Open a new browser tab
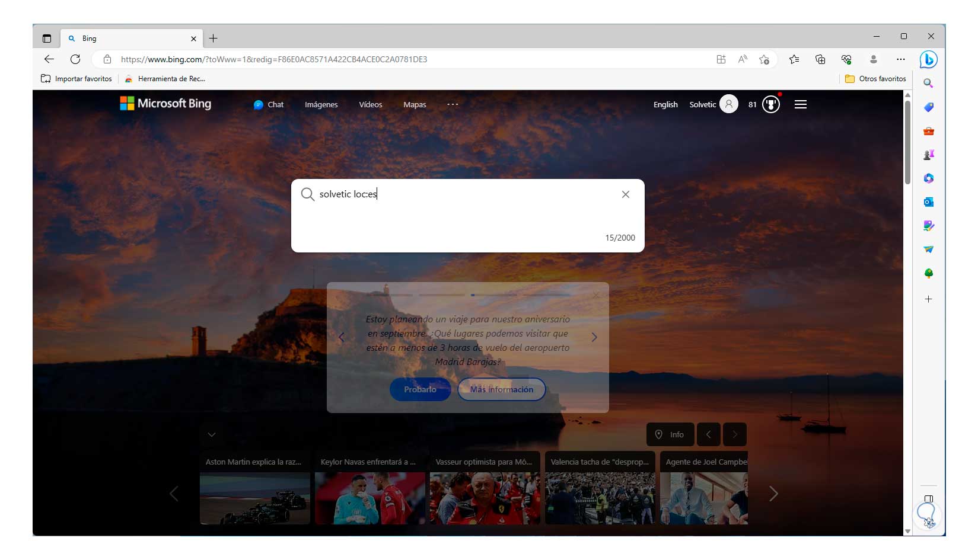The image size is (978, 560). tap(214, 39)
